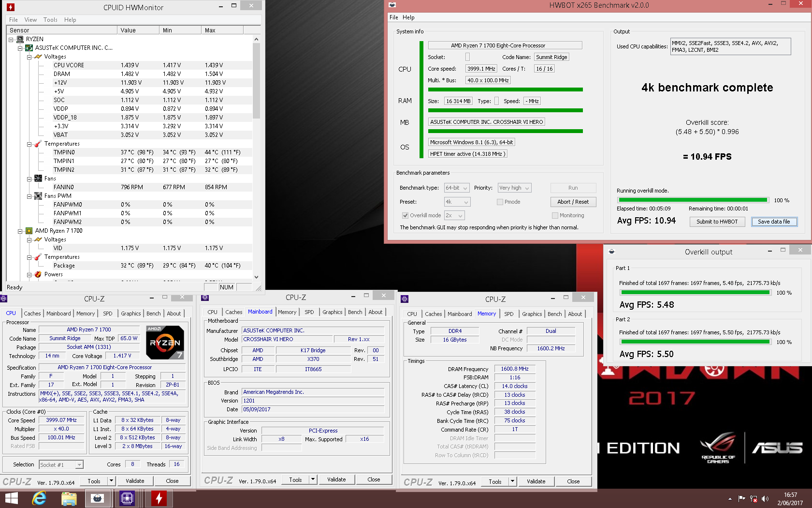Screen dimensions: 812x508
Task: Click the Part 2 progress bar
Action: pyautogui.click(x=695, y=342)
